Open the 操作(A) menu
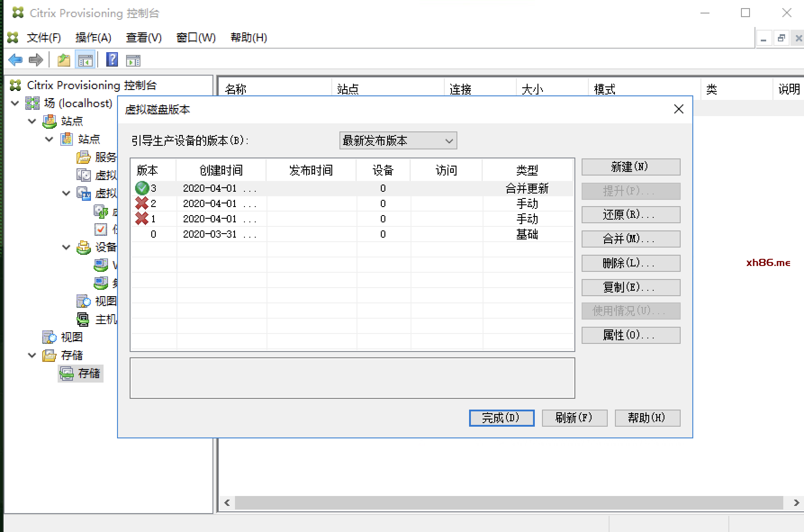The width and height of the screenshot is (804, 532). point(93,38)
